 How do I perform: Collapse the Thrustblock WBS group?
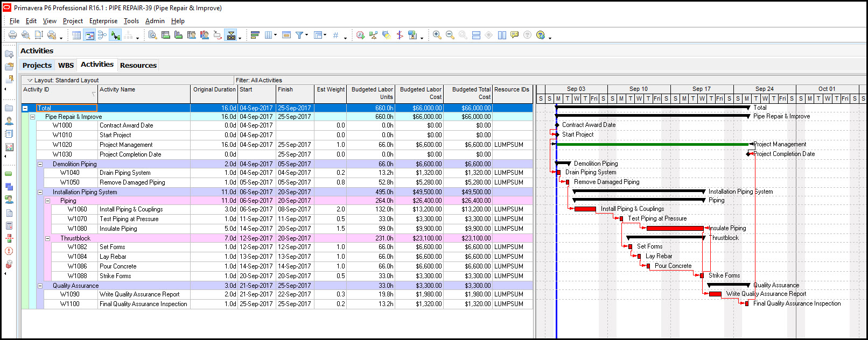[47, 238]
